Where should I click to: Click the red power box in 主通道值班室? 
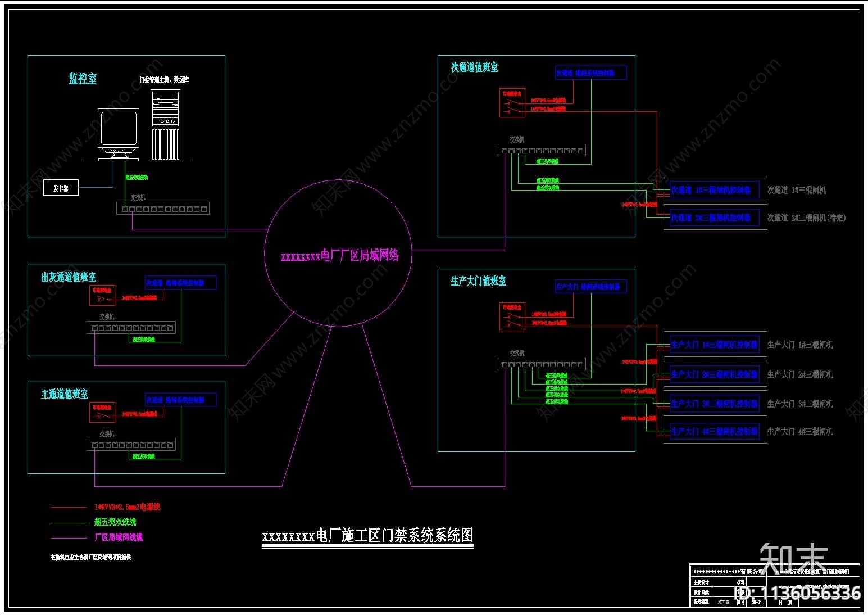click(102, 412)
